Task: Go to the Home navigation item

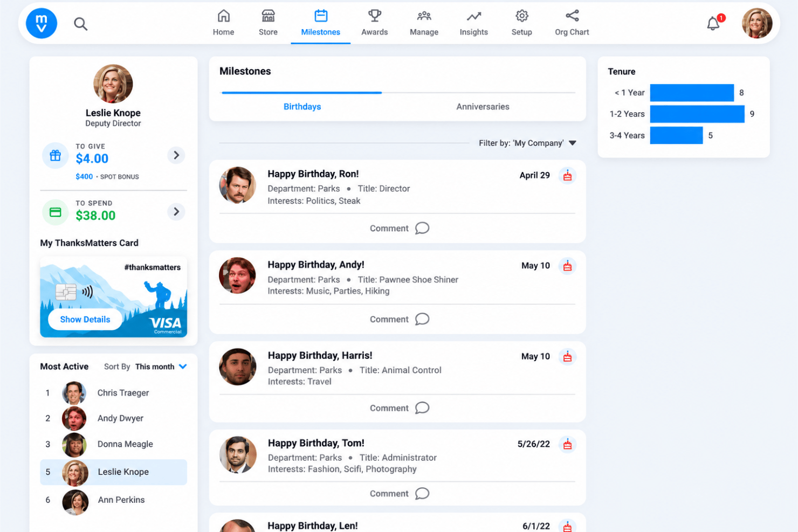Action: tap(223, 23)
